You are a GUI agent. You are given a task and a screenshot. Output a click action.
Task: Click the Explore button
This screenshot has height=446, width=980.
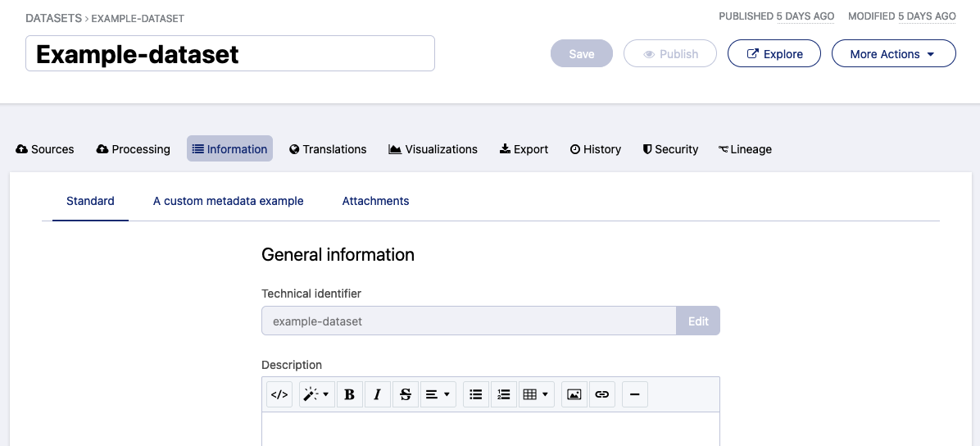(774, 54)
